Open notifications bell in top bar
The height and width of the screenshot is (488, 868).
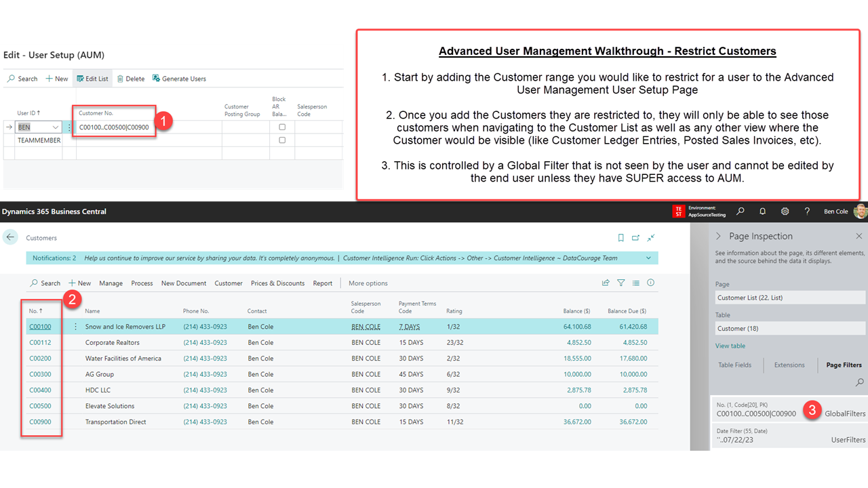click(763, 211)
